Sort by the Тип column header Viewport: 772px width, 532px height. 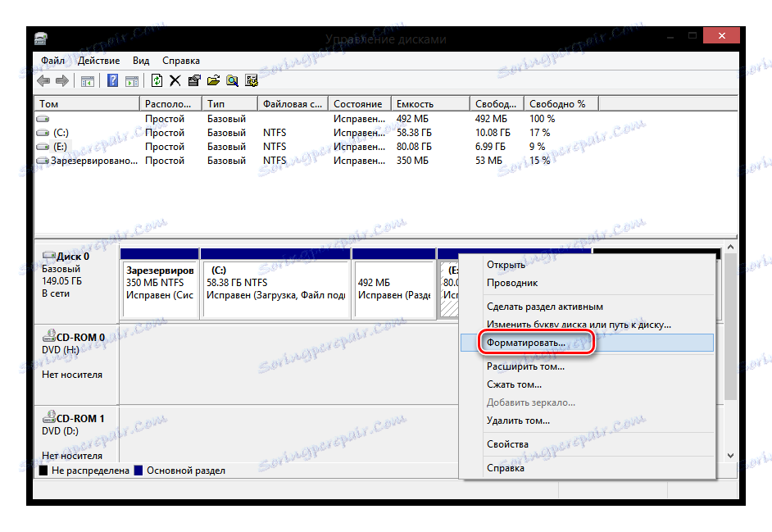coord(230,104)
